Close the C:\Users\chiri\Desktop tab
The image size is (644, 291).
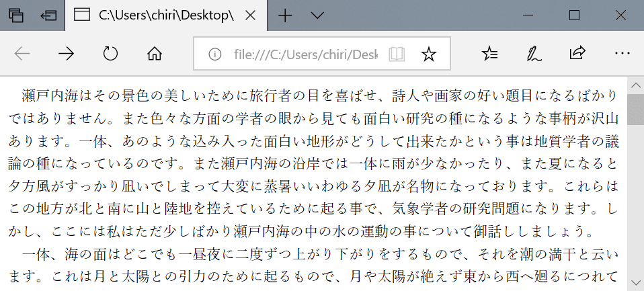(250, 15)
